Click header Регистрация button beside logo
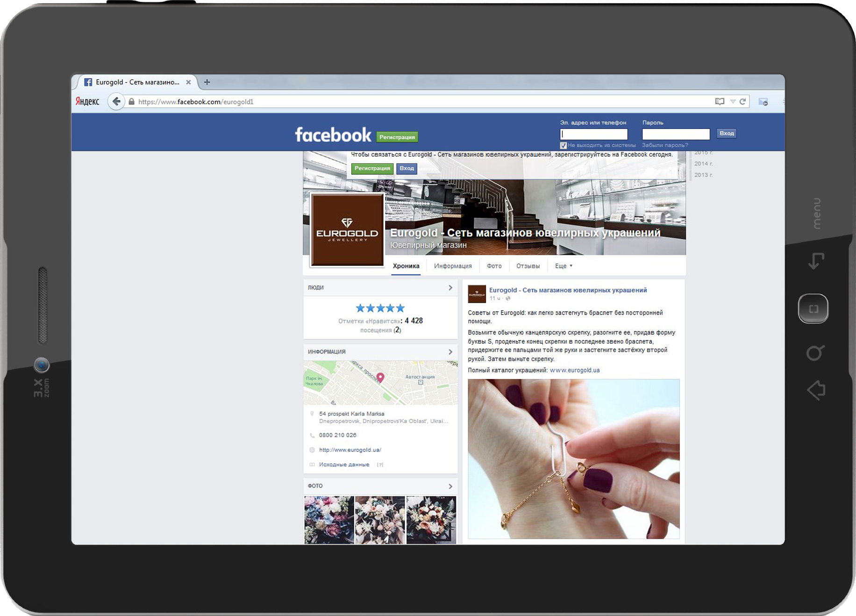Image resolution: width=856 pixels, height=616 pixels. (x=397, y=137)
